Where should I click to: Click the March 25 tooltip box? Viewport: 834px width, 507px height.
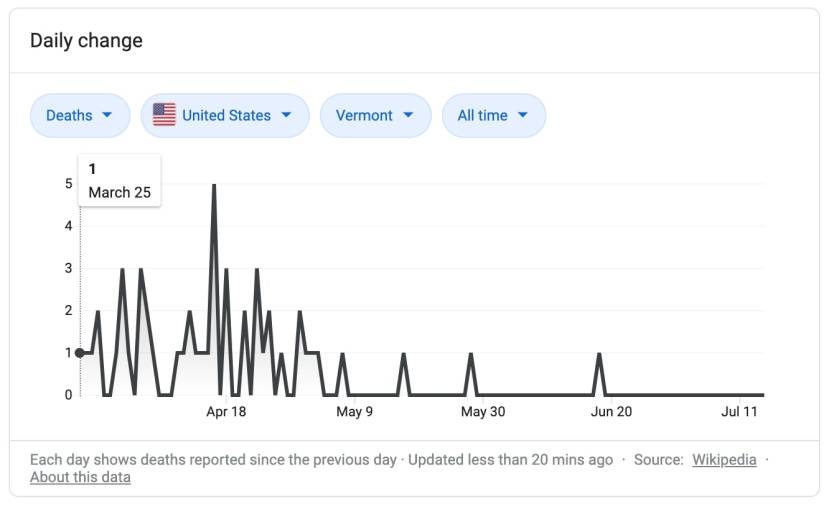[120, 180]
